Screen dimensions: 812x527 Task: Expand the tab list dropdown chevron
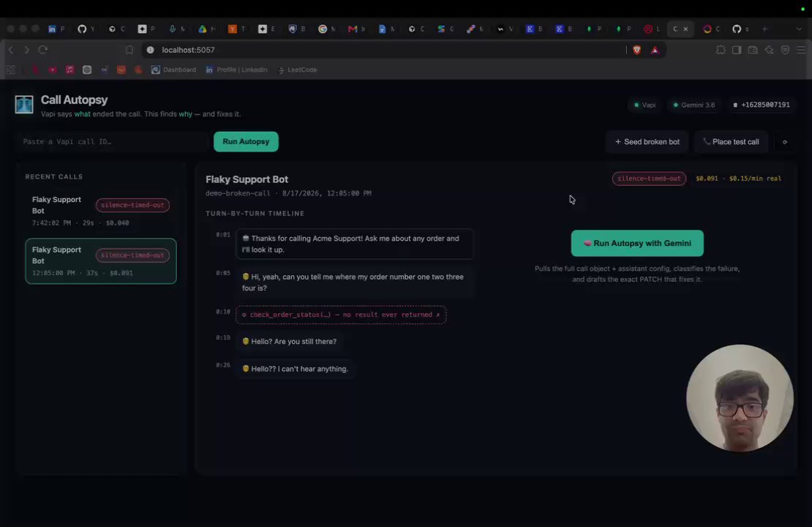(799, 29)
